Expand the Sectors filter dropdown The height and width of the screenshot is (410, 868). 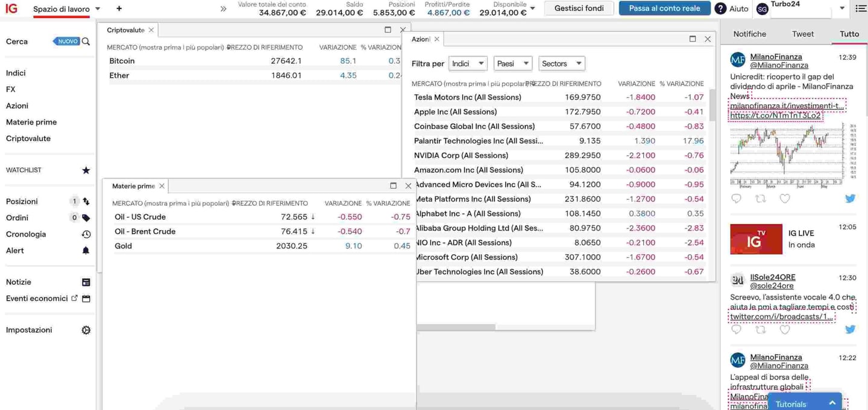click(561, 63)
